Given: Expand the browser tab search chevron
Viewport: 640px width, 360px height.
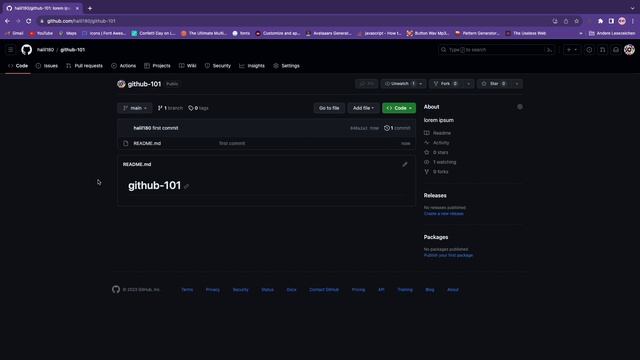Looking at the screenshot, I should point(632,8).
